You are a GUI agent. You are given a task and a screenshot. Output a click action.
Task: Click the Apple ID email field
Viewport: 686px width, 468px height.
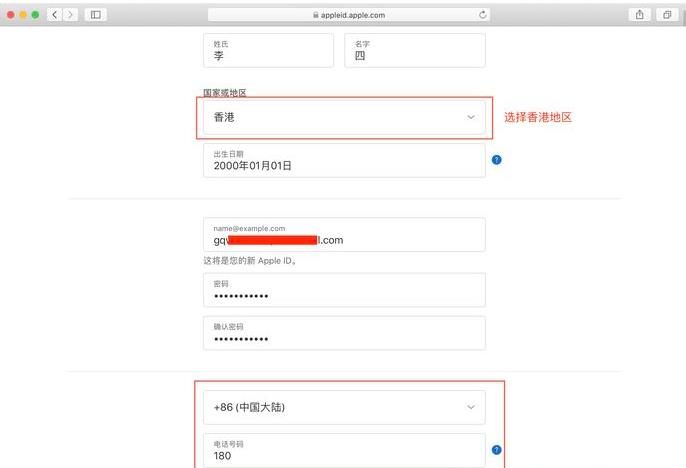(344, 235)
